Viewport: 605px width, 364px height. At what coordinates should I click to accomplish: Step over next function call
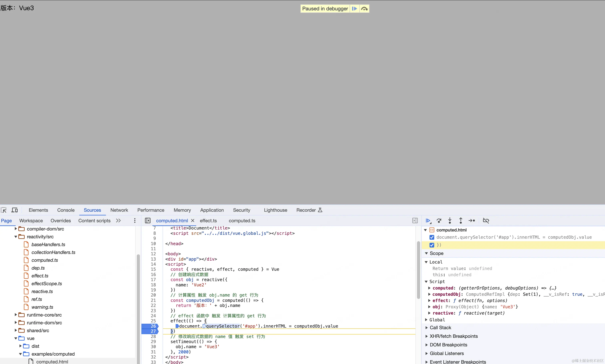point(439,221)
